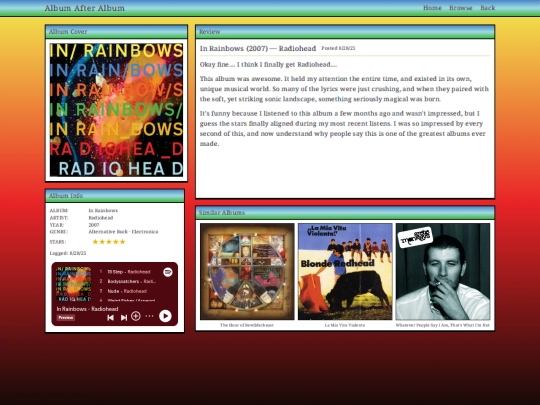Image resolution: width=540 pixels, height=405 pixels.
Task: Select track 1 '15 Step' in player
Action: click(x=129, y=272)
